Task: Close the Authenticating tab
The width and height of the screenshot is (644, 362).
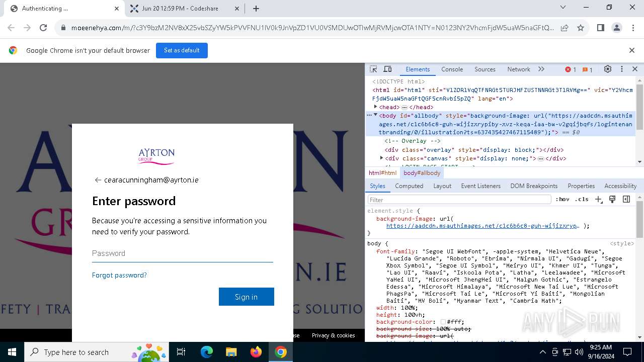Action: (117, 9)
